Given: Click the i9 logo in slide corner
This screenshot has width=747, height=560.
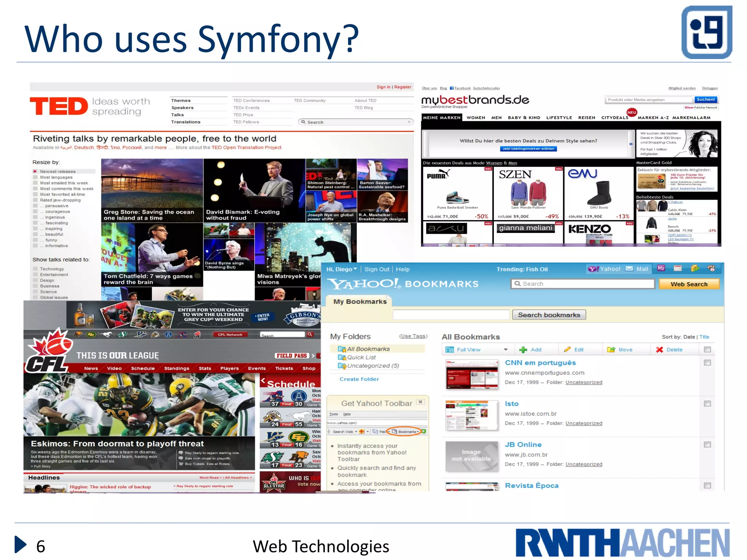Looking at the screenshot, I should 707,32.
